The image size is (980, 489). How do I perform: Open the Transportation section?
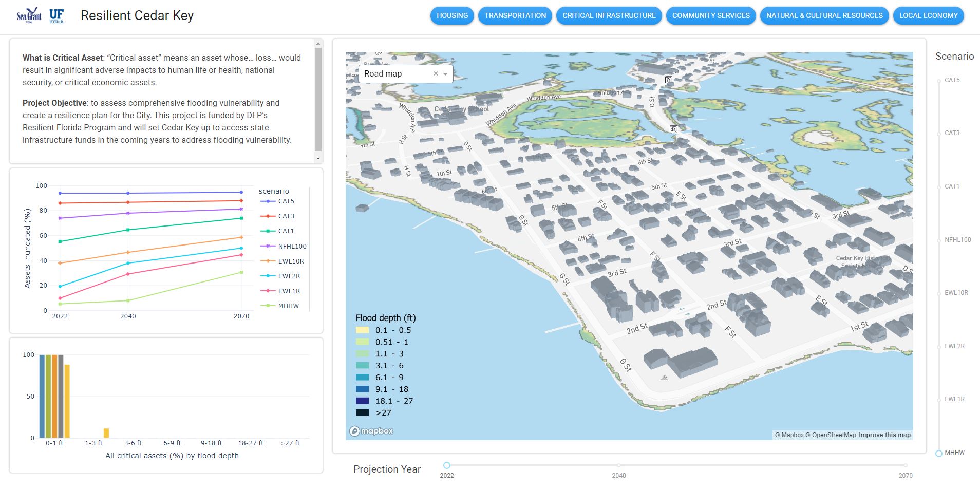(515, 15)
